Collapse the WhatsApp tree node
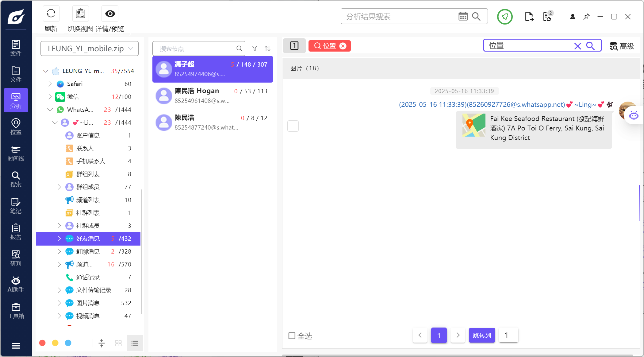644x357 pixels. 50,110
